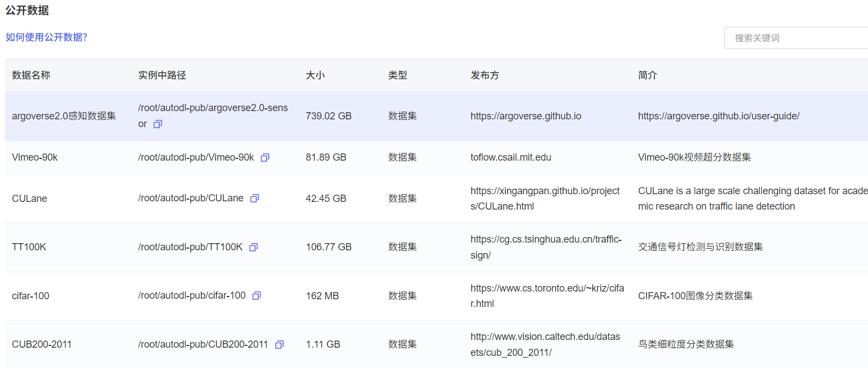Select the CUB200-2011 dataset name
Viewport: 868px width, 368px height.
click(x=42, y=344)
